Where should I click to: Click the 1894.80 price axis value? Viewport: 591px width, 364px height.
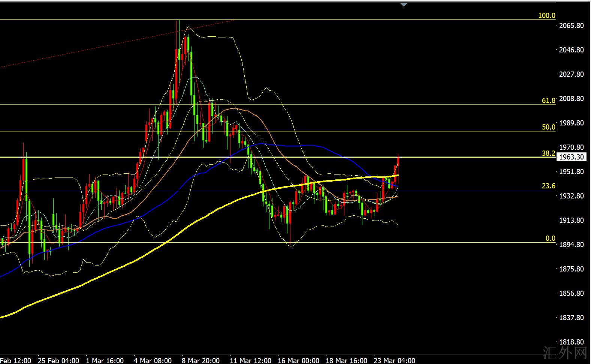[x=571, y=245]
